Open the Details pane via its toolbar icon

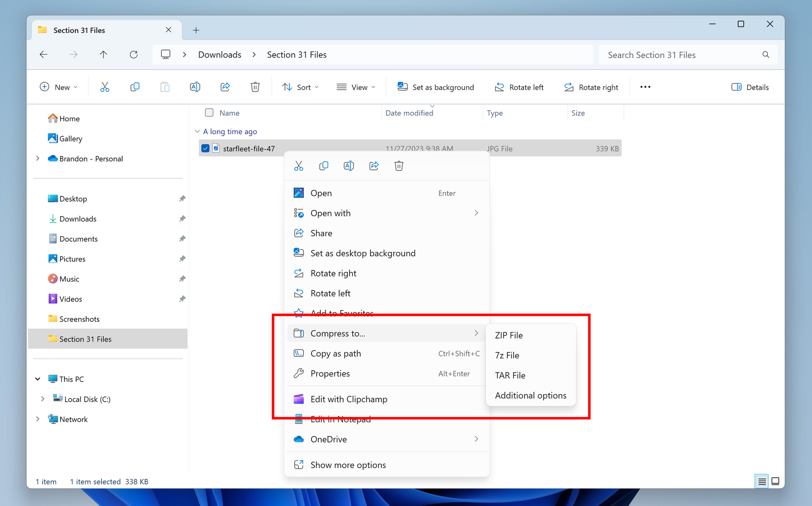pos(750,87)
